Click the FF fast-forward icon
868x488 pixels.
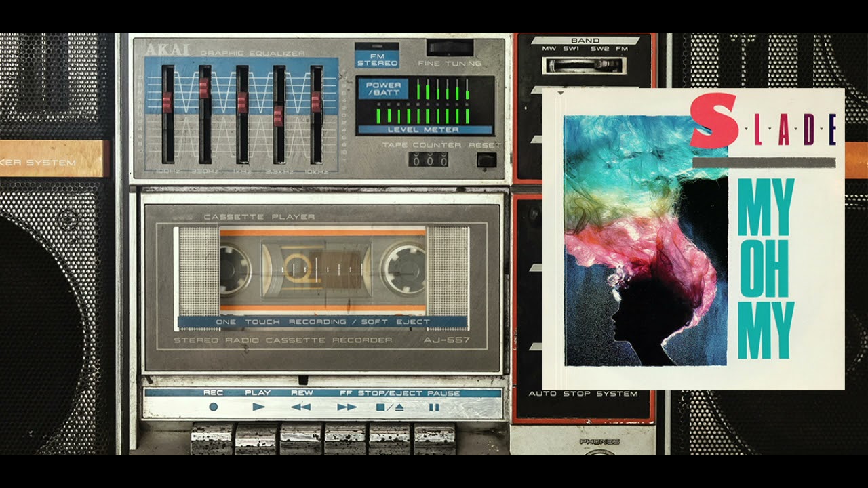[347, 407]
